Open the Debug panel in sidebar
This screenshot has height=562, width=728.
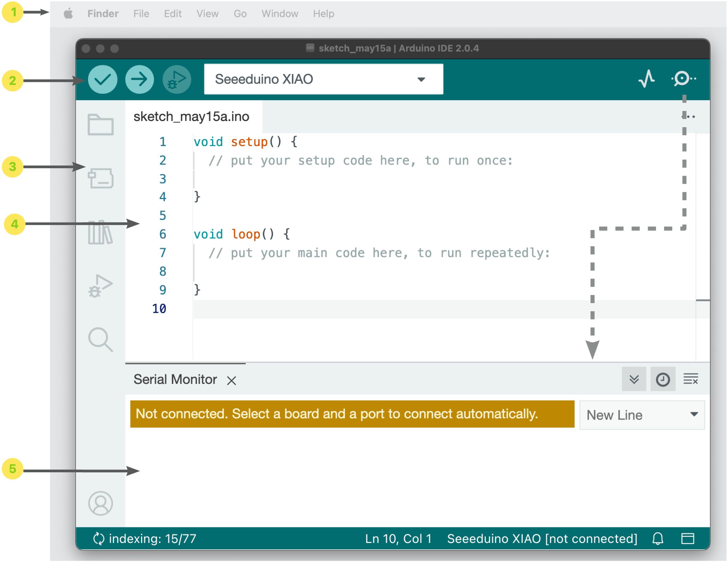100,286
